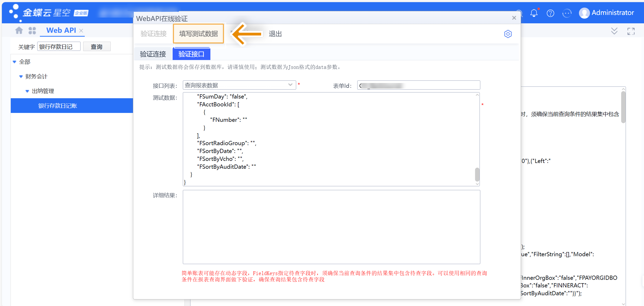The width and height of the screenshot is (644, 306).
Task: Click the 查询 search button
Action: point(97,47)
